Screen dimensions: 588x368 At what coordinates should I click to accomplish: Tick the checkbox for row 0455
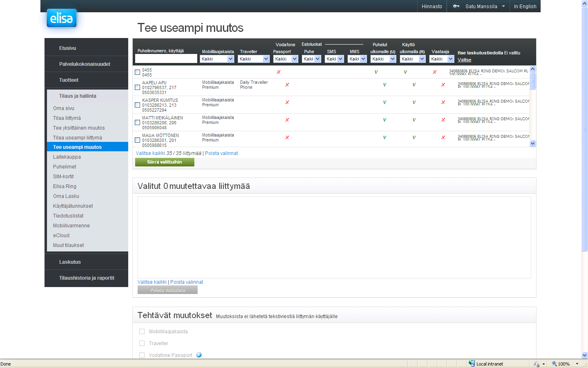pos(138,72)
